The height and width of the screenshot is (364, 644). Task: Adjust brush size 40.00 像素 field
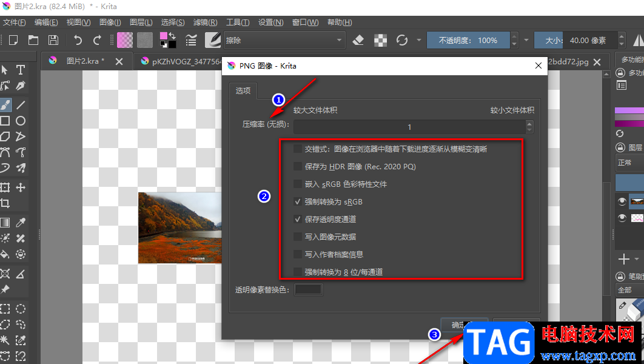pos(575,40)
